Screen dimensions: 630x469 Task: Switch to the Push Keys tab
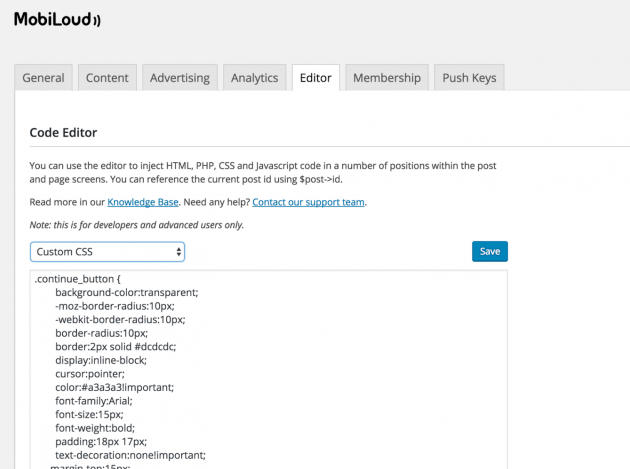pyautogui.click(x=469, y=78)
